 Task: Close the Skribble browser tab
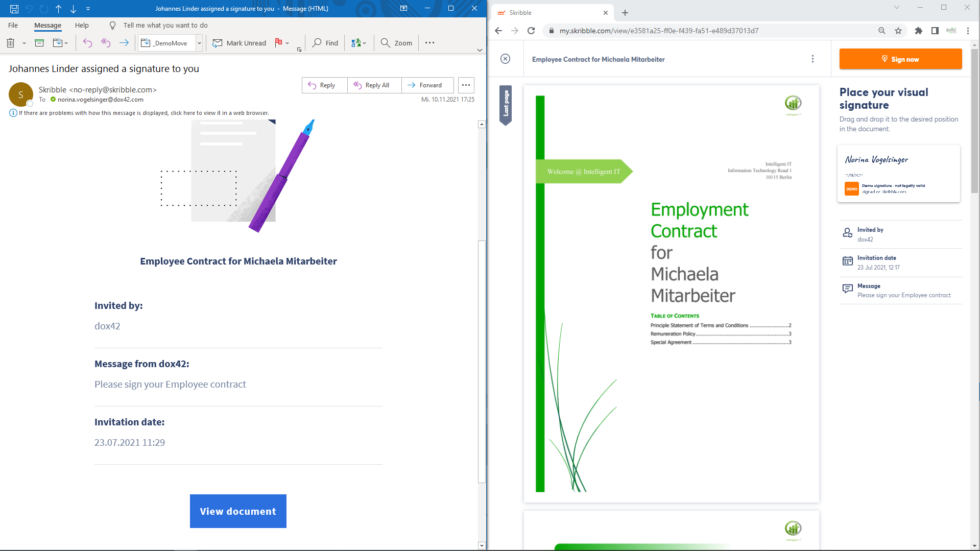(x=606, y=13)
